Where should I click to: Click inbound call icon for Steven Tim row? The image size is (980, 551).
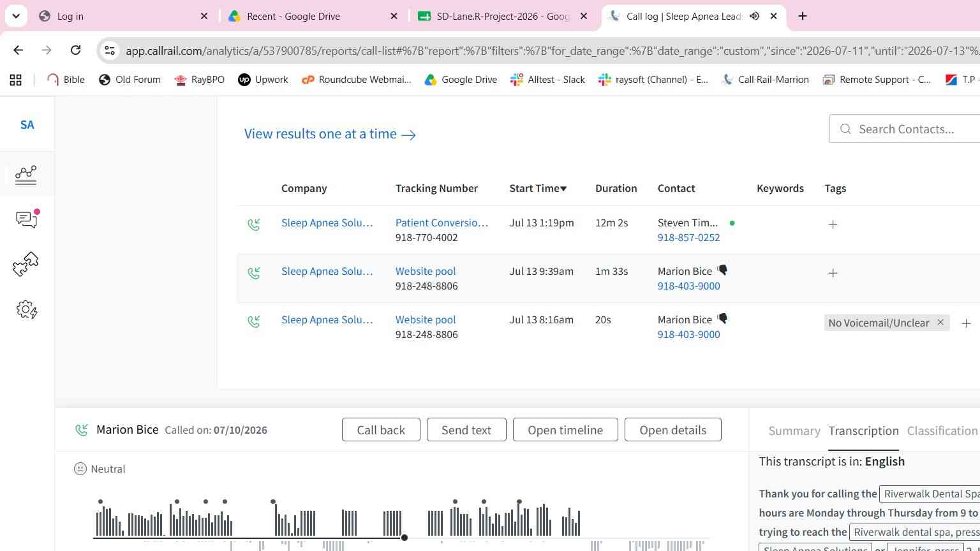[254, 224]
